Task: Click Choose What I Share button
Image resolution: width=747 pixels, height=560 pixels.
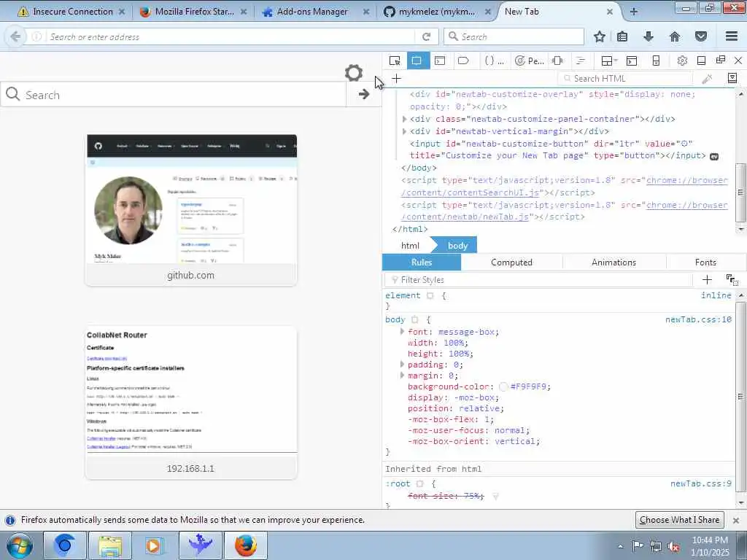Action: coord(679,520)
